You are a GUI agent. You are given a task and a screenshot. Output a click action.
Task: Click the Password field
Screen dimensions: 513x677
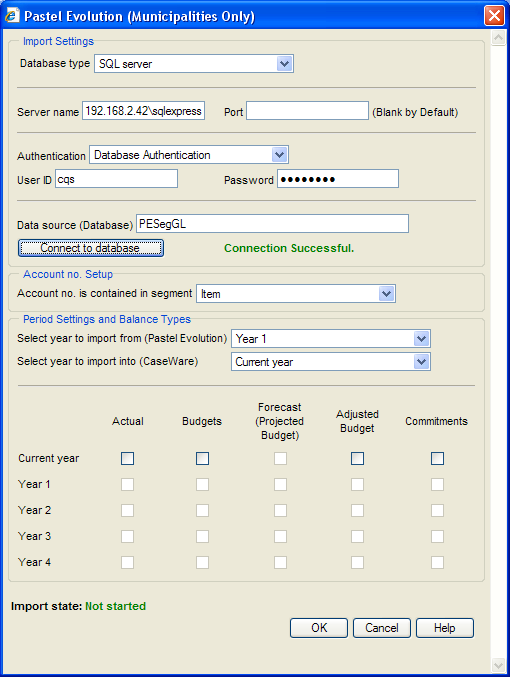[x=338, y=179]
